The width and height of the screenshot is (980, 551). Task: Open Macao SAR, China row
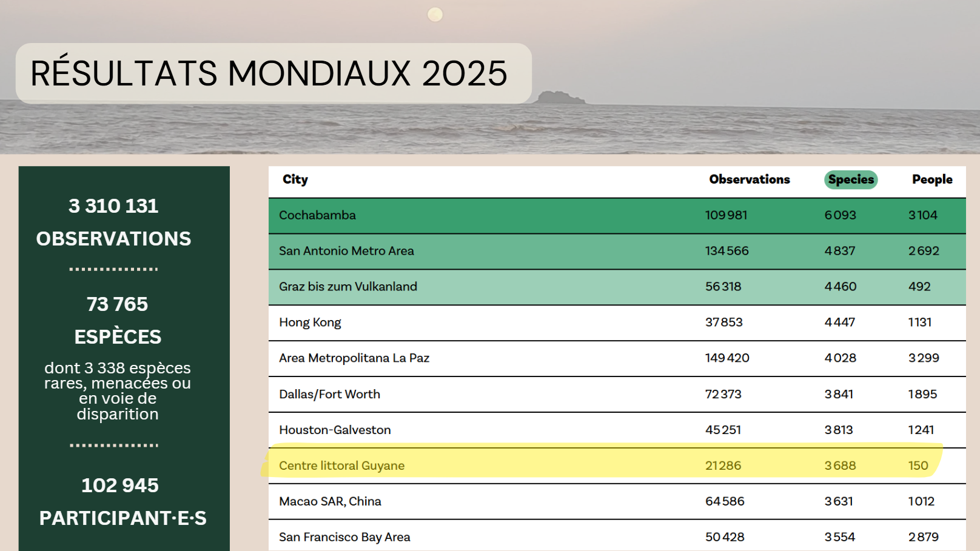pyautogui.click(x=330, y=501)
